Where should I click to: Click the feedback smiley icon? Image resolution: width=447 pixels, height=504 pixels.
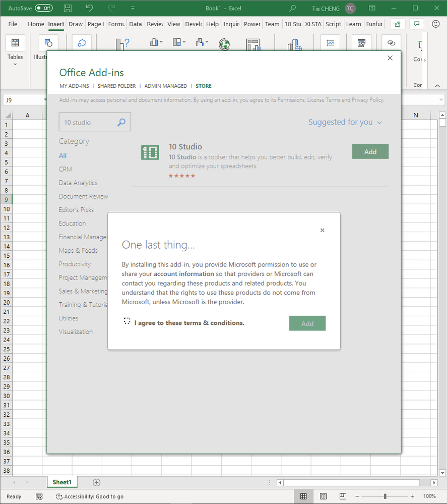[x=435, y=24]
